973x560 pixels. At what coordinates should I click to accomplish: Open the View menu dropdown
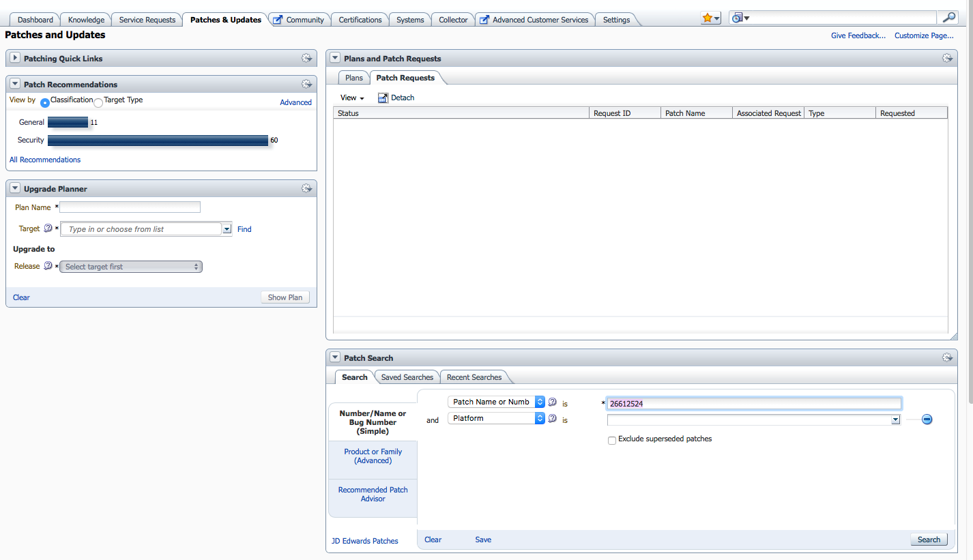click(352, 98)
